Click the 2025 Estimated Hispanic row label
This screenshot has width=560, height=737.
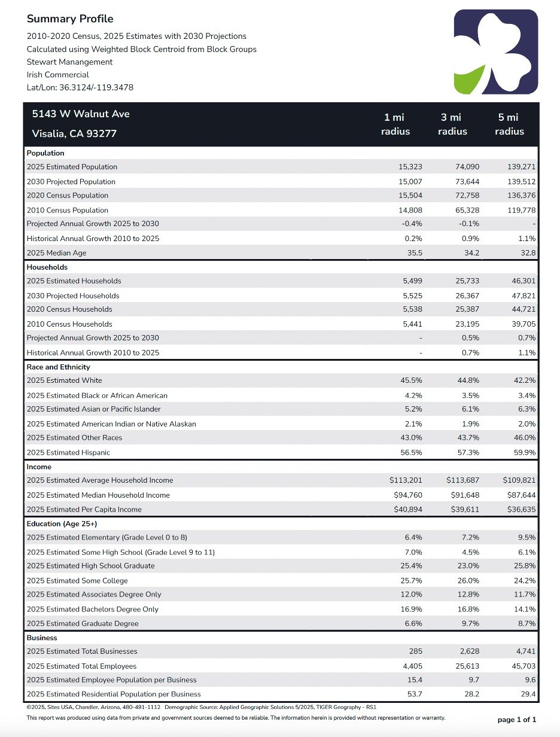point(68,453)
